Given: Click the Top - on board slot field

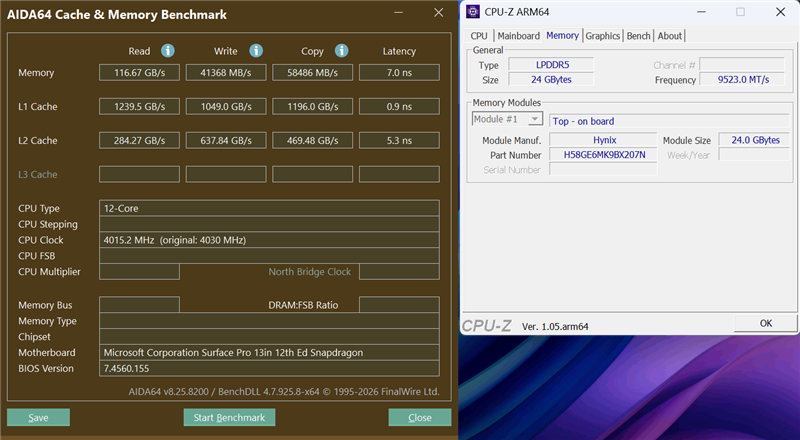Looking at the screenshot, I should click(x=669, y=121).
